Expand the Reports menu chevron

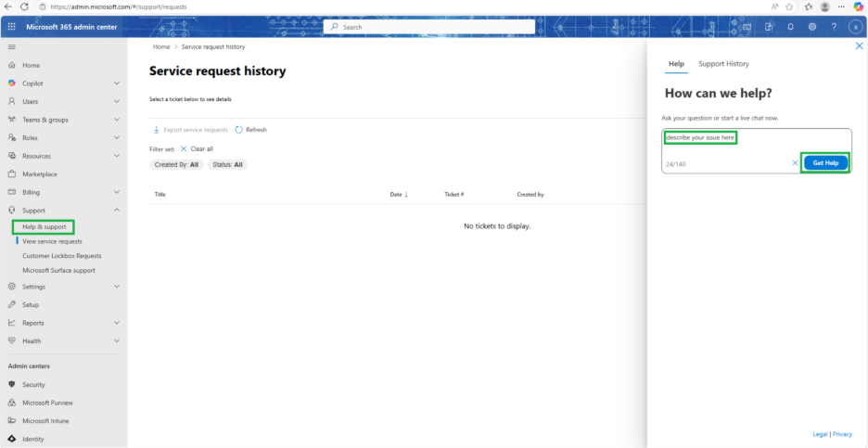[x=116, y=323]
